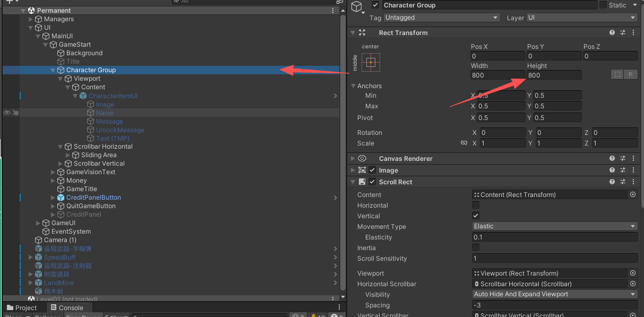This screenshot has height=317, width=644.
Task: Open the anchor presets box
Action: tap(371, 63)
